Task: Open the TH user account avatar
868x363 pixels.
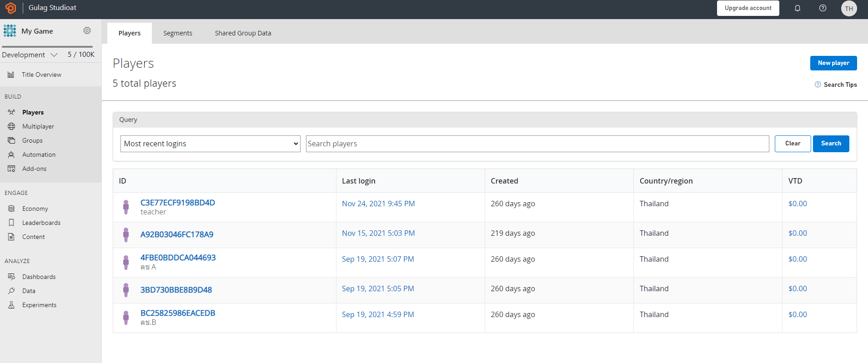Action: tap(848, 9)
